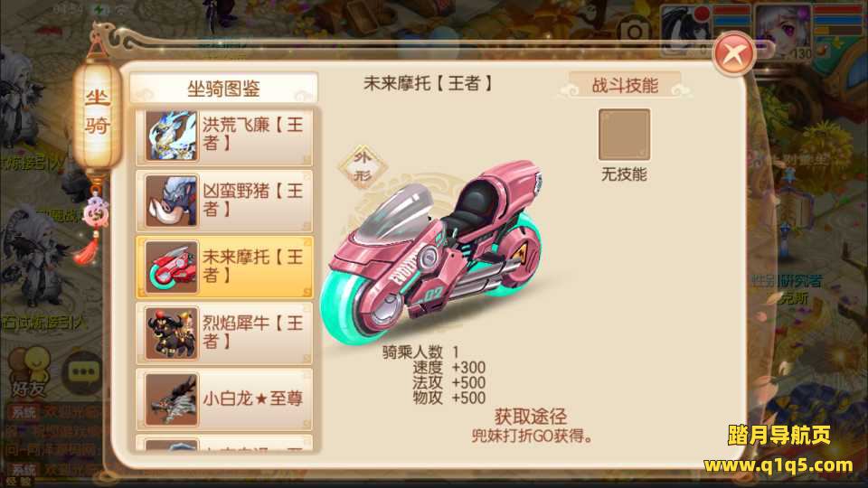
Task: Select 烈焰犀牛【王者】 mount entry
Action: pos(224,333)
